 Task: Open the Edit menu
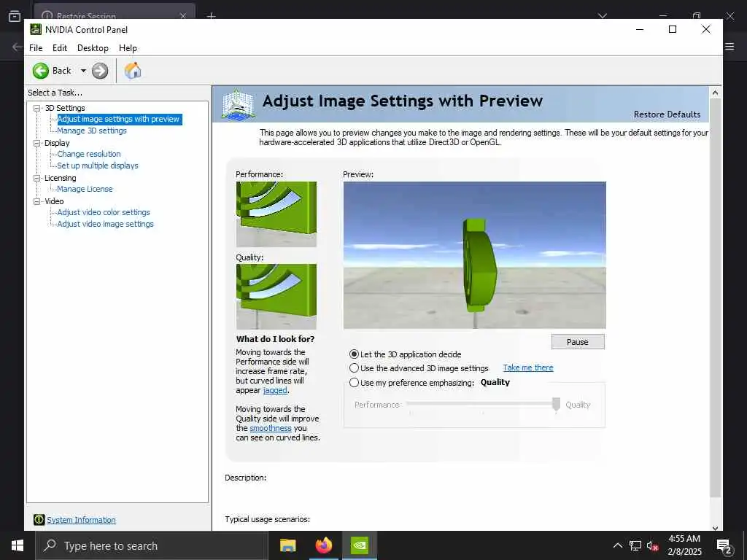pyautogui.click(x=60, y=48)
